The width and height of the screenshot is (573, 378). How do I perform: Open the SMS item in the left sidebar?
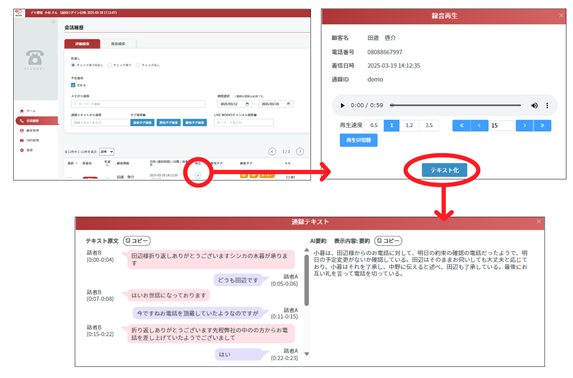[x=29, y=140]
